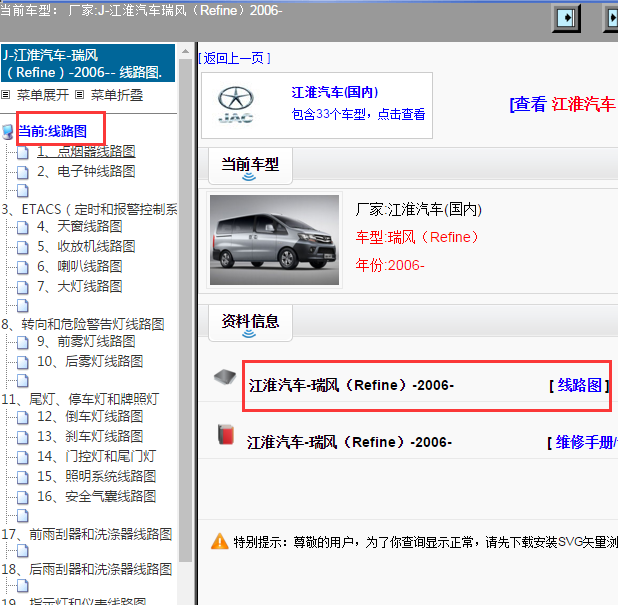
Task: Open 16、安全气囊线路图
Action: (x=97, y=497)
